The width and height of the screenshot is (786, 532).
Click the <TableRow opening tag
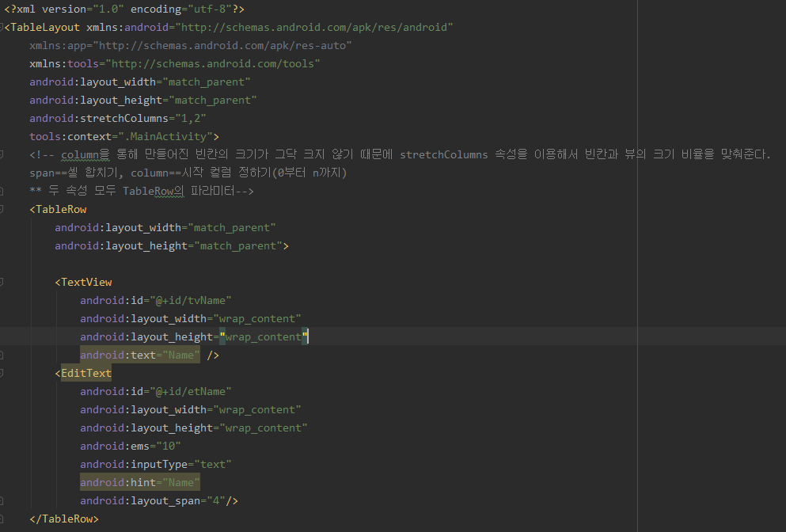tap(58, 209)
